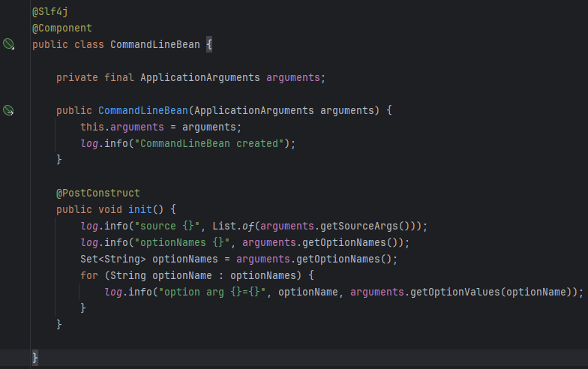This screenshot has height=369, width=588.
Task: Click ApplicationArguments type in the constructor parameter
Action: pos(253,111)
